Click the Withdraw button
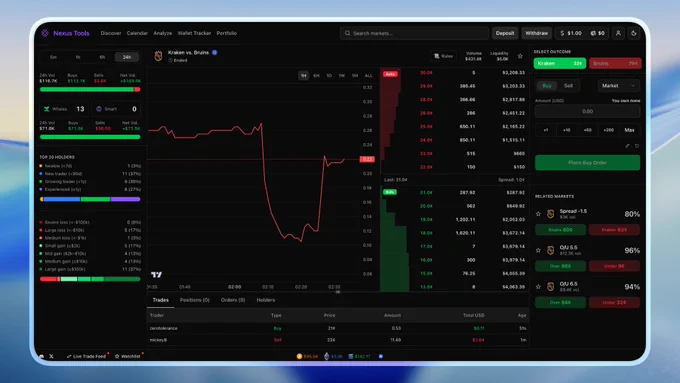Image resolution: width=680 pixels, height=383 pixels. coord(536,33)
